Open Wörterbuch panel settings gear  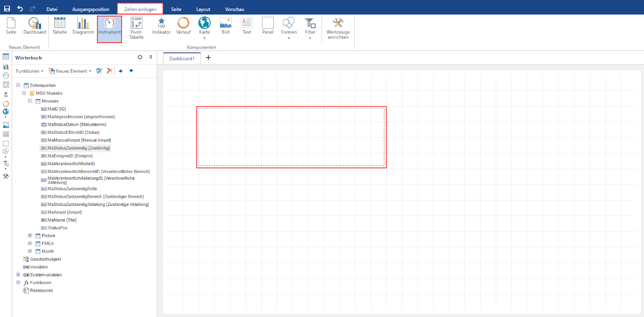tap(140, 57)
